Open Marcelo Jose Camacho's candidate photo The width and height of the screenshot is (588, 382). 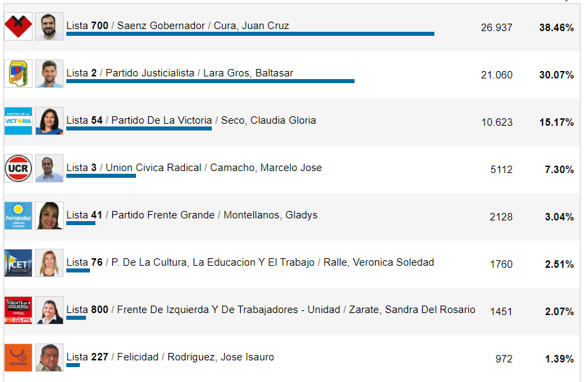[49, 168]
